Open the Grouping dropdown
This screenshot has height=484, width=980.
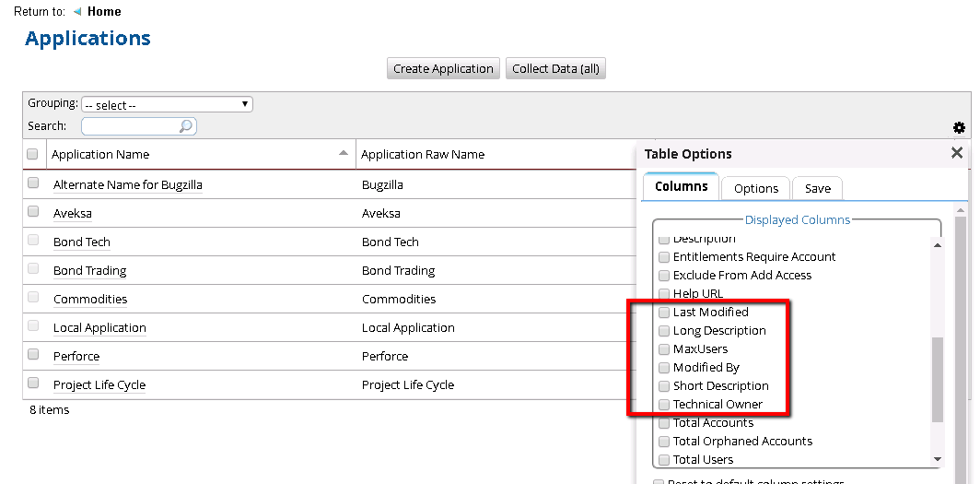click(x=167, y=105)
